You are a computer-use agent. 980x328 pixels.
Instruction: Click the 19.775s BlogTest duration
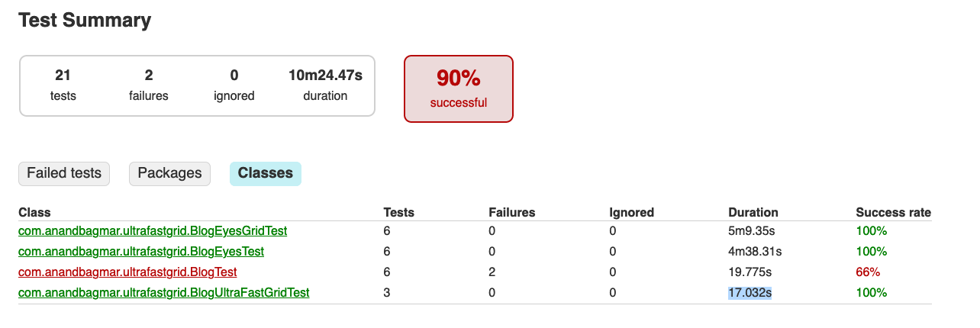point(750,272)
